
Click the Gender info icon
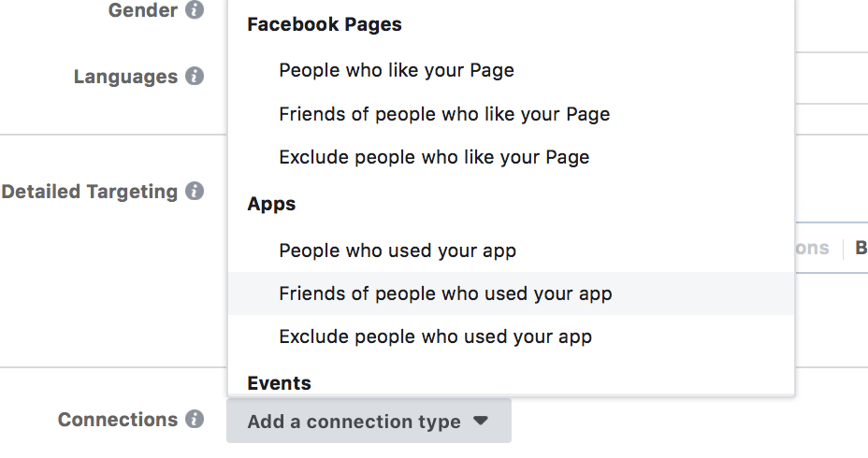(x=195, y=9)
